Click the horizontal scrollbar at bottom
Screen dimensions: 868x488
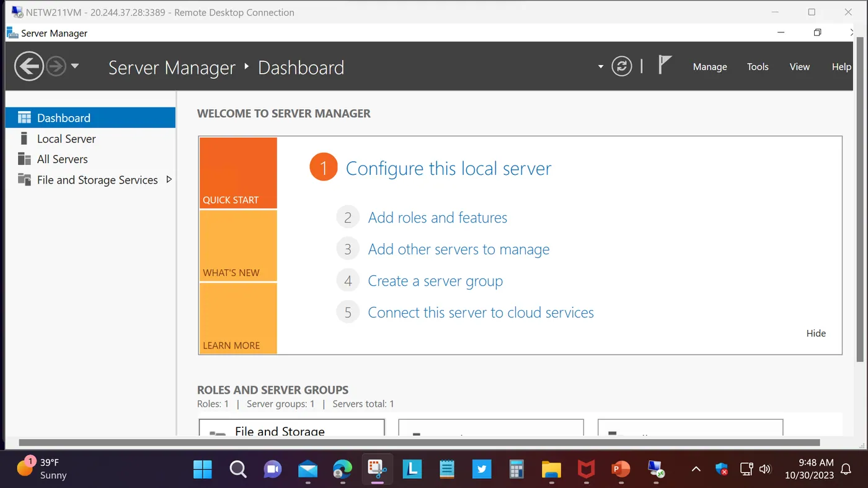419,443
